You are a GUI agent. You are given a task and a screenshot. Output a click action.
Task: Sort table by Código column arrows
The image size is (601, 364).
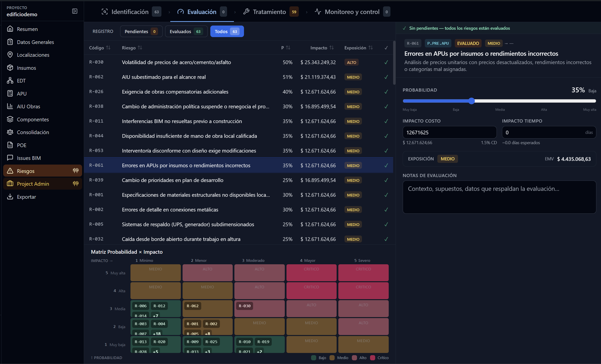108,48
